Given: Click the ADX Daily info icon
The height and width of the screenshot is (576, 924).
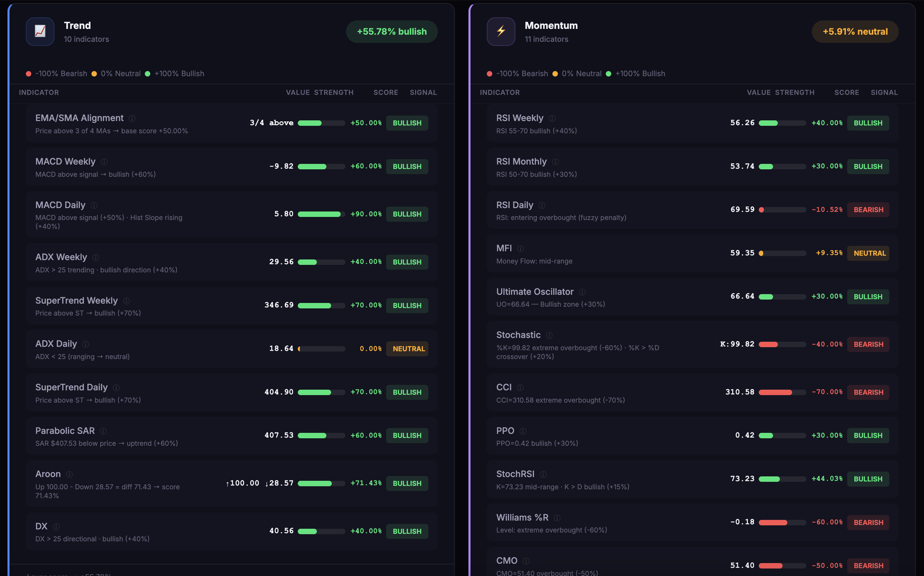Looking at the screenshot, I should click(x=86, y=344).
